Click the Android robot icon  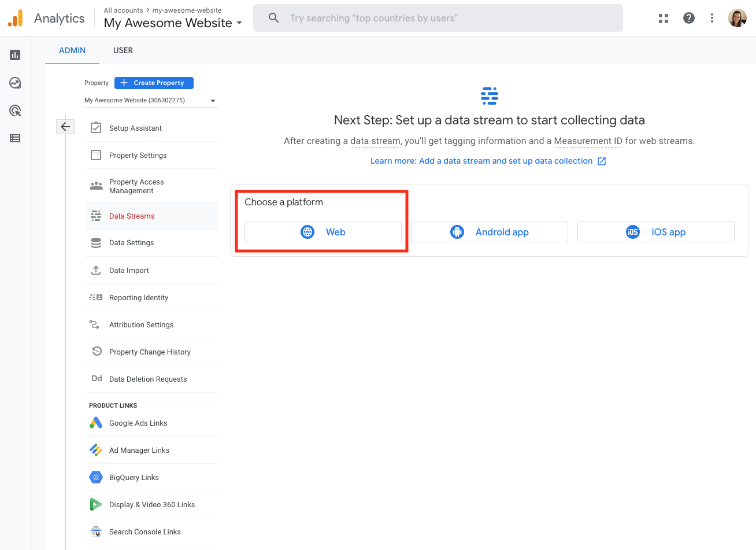457,232
